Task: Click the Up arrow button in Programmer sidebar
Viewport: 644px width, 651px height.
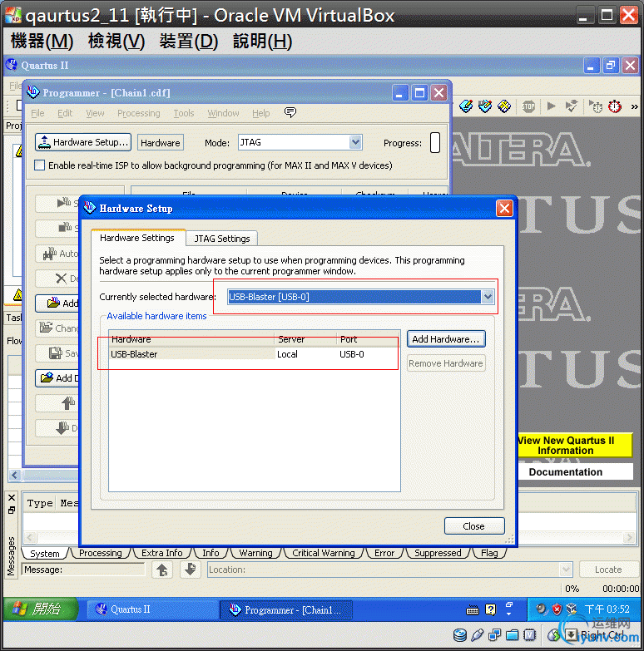Action: (x=57, y=403)
